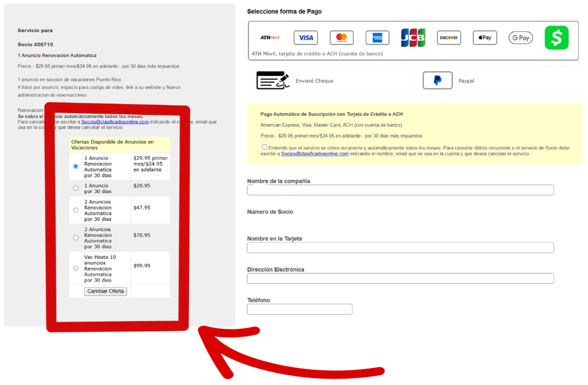
Task: Click the 'Servicio para' heading
Action: 35,31
